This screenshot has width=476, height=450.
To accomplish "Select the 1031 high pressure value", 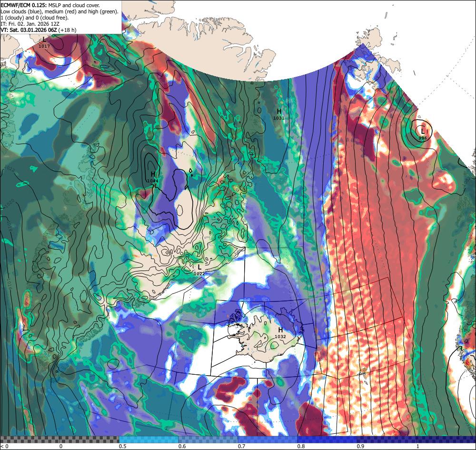I will (x=278, y=118).
